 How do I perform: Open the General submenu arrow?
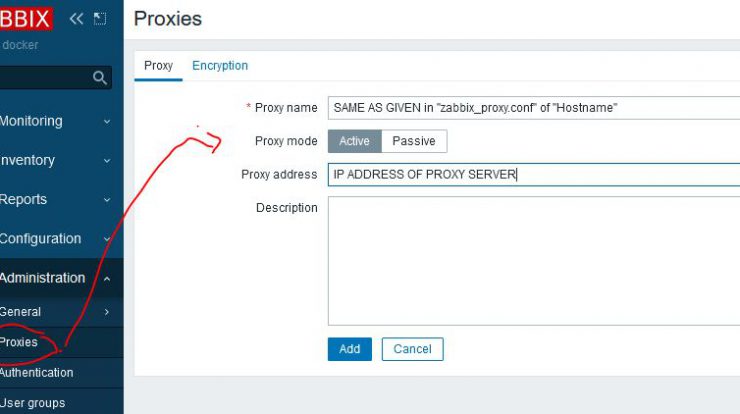coord(107,312)
